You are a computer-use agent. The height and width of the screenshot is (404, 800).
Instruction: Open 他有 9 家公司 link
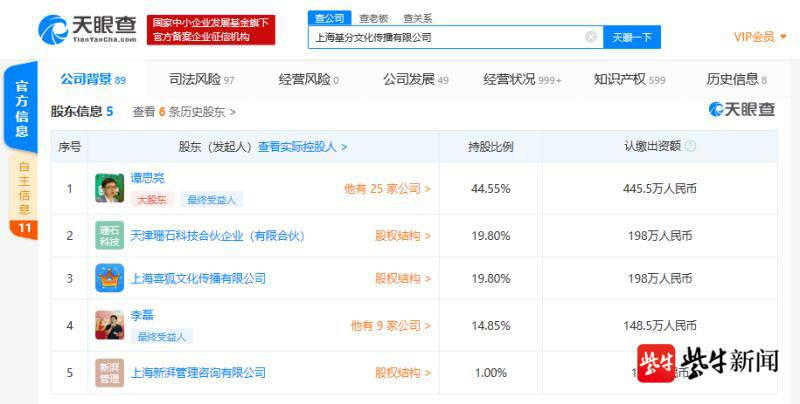[391, 325]
